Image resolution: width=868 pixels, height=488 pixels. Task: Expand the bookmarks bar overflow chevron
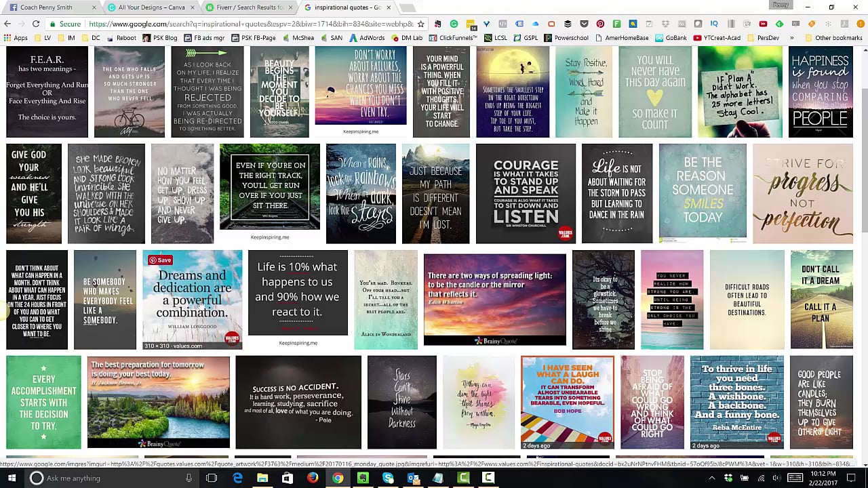tap(791, 38)
